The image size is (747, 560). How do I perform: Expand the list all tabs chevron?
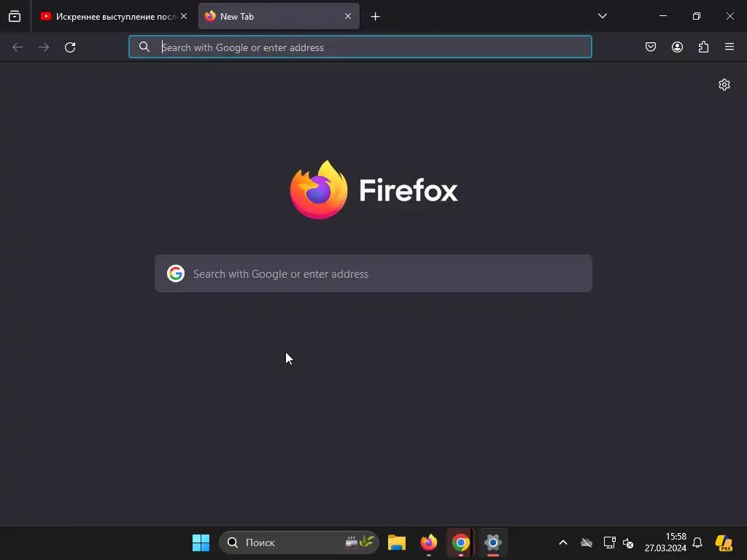point(602,16)
